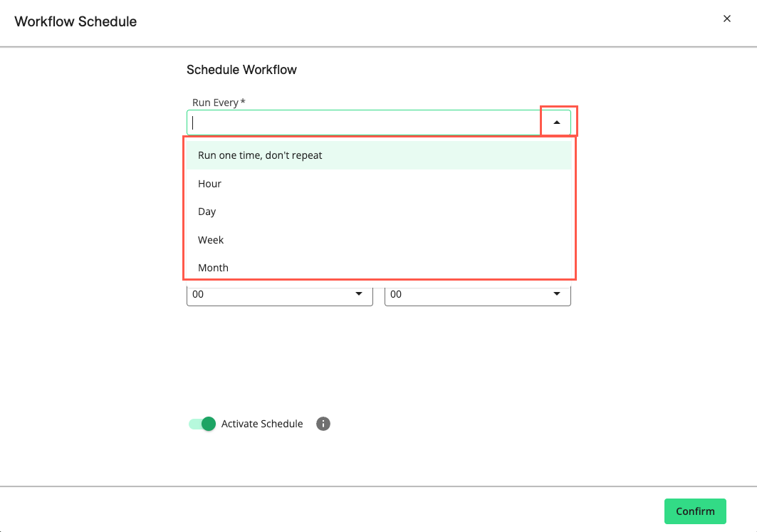757x532 pixels.
Task: Disable the Activate Schedule toggle
Action: point(202,424)
